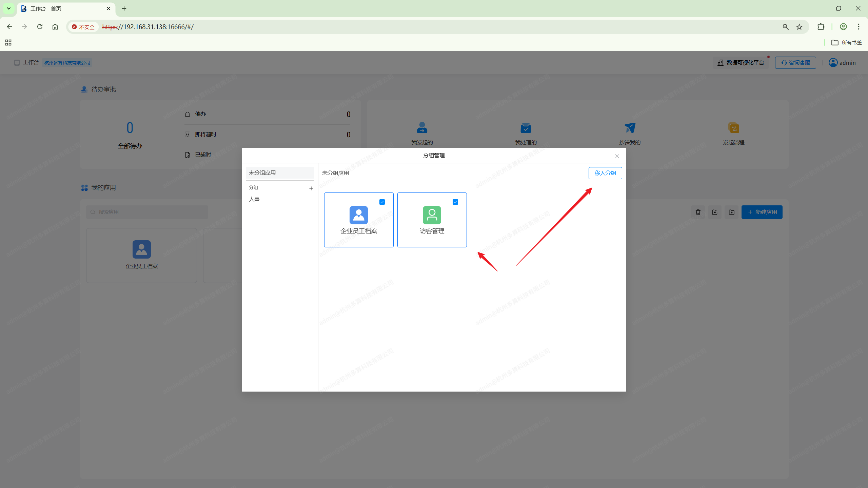Click the 不安全 site security indicator
Screen dimensions: 868x488
(x=83, y=27)
